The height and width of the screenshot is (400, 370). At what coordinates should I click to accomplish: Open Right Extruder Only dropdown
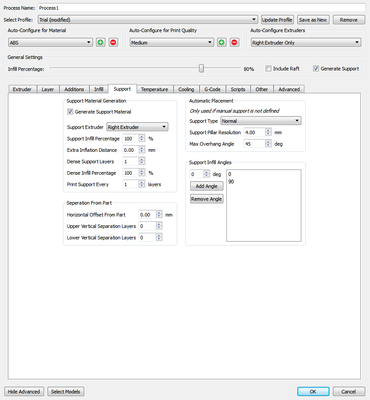pyautogui.click(x=306, y=43)
